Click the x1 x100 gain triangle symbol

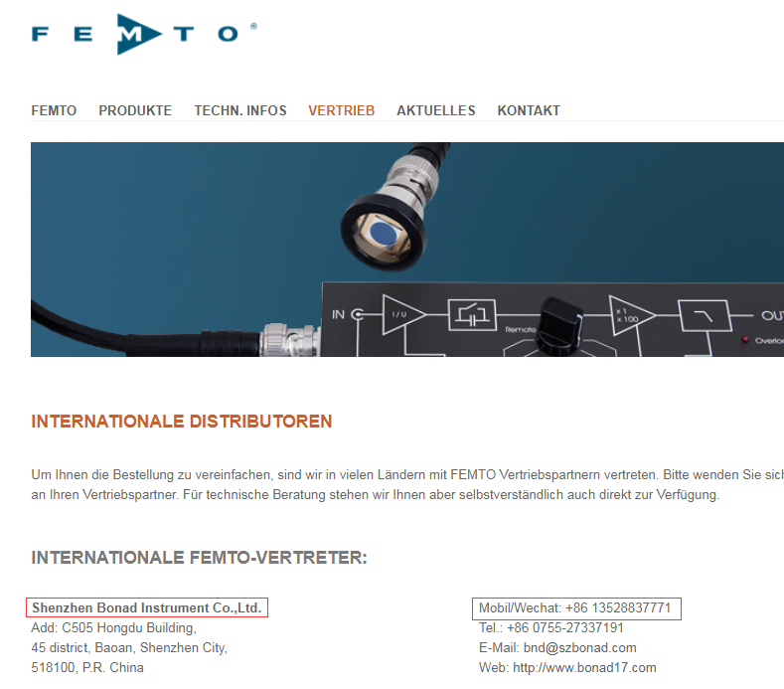tap(631, 315)
